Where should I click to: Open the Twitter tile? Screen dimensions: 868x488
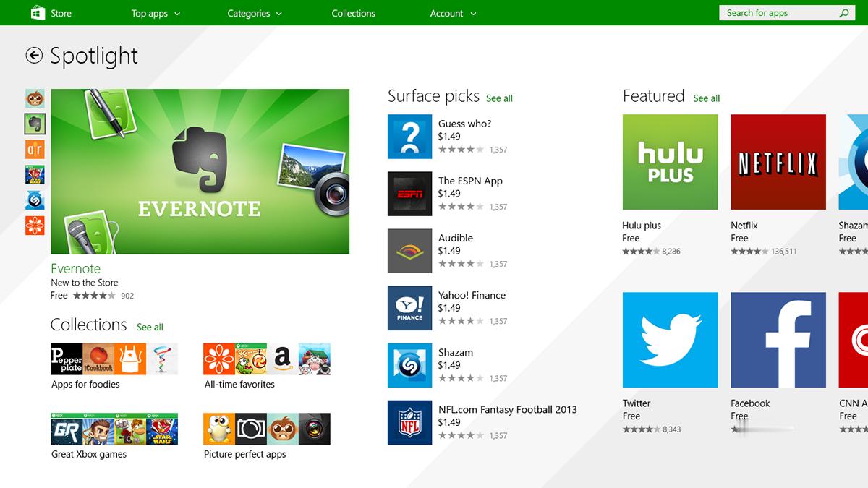pos(670,340)
